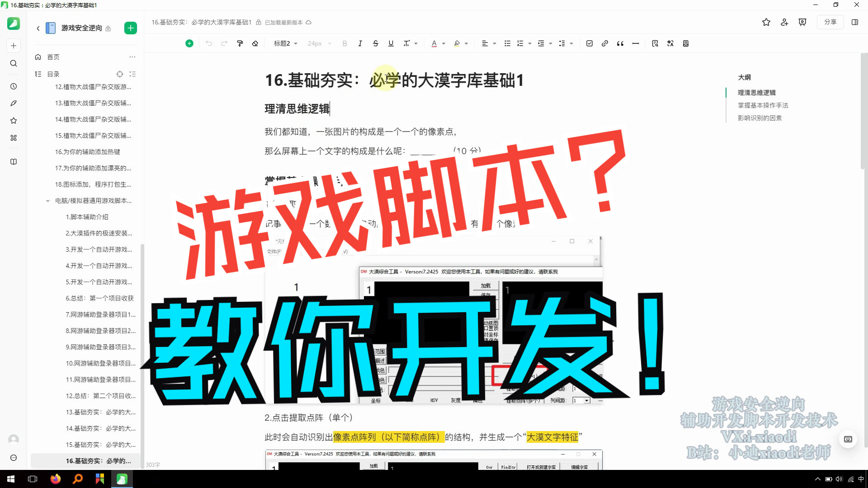868x488 pixels.
Task: Jump to outline item 影响识别的因素
Action: tap(760, 118)
